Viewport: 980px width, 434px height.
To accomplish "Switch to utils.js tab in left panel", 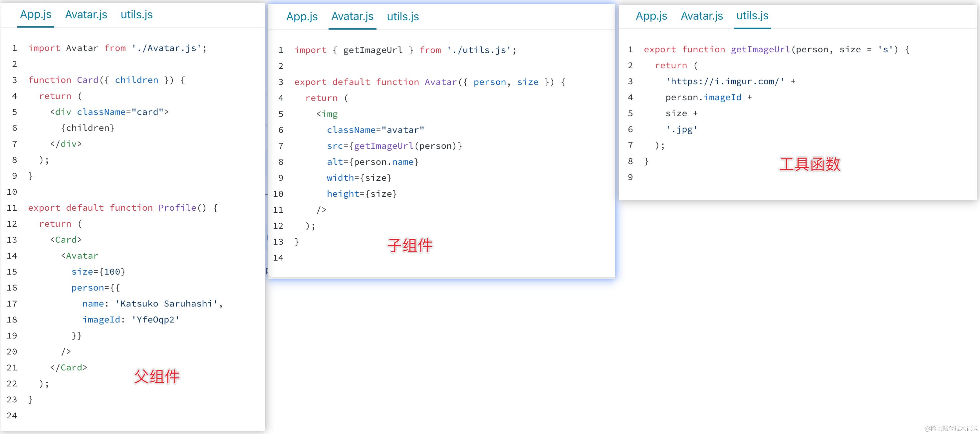I will (x=136, y=14).
